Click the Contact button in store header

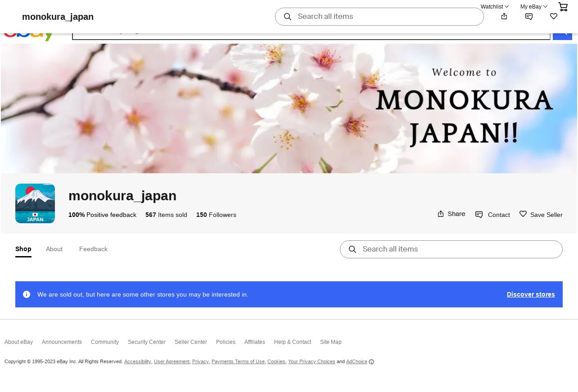[492, 215]
